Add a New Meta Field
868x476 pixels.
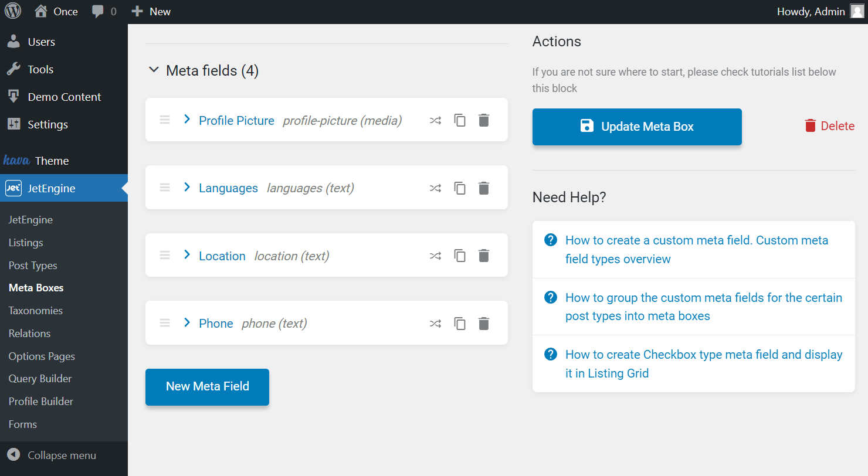pos(207,387)
